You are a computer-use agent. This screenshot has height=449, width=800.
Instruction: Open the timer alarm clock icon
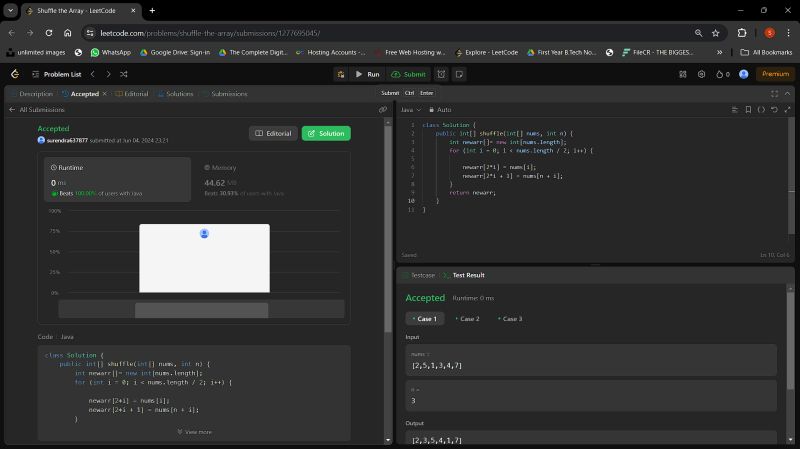point(441,74)
